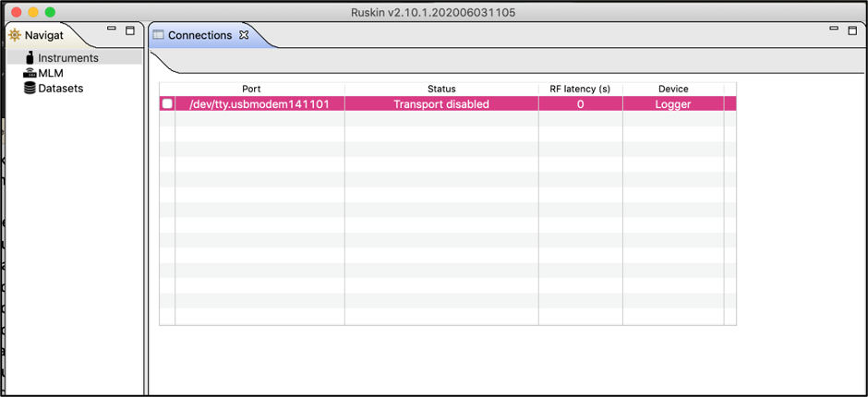Close the Connections tab

244,35
